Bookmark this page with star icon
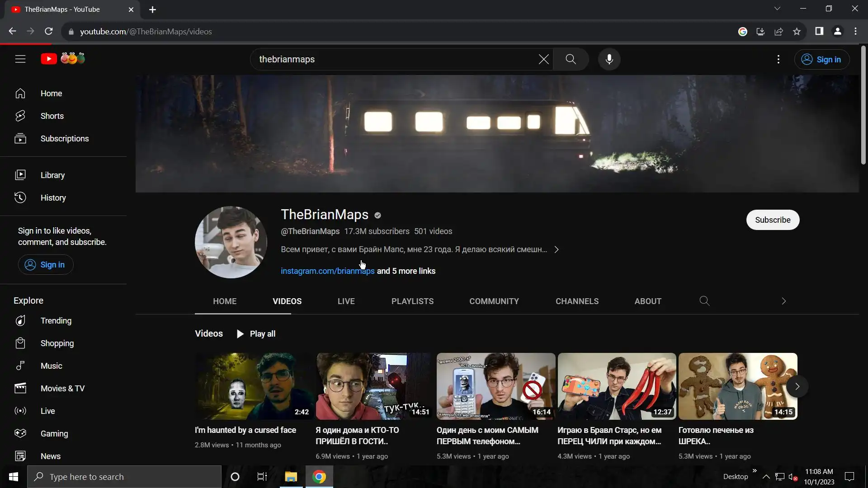 [797, 32]
